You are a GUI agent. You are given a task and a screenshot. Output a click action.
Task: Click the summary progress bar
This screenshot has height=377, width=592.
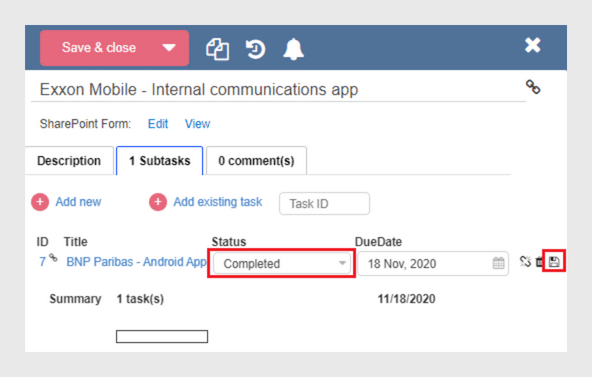[x=162, y=337]
